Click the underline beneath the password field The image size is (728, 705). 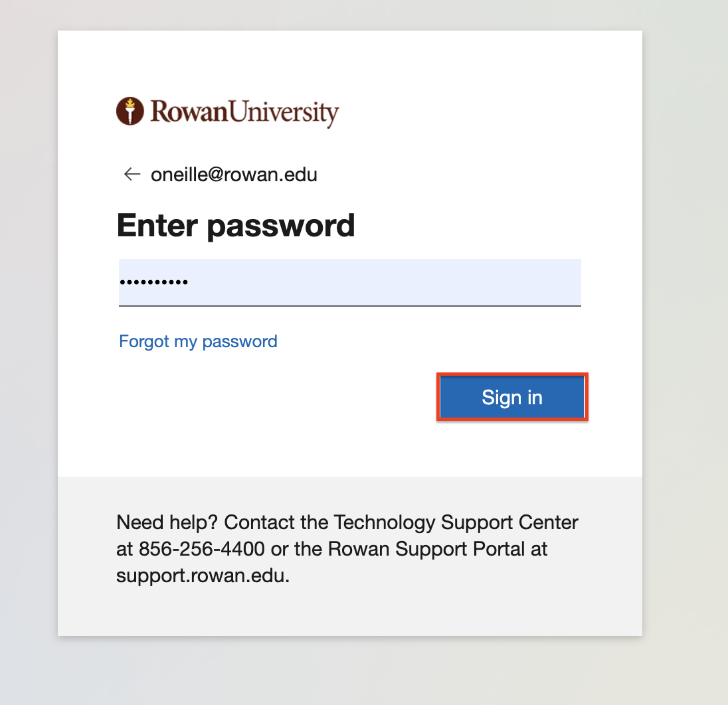[x=349, y=305]
